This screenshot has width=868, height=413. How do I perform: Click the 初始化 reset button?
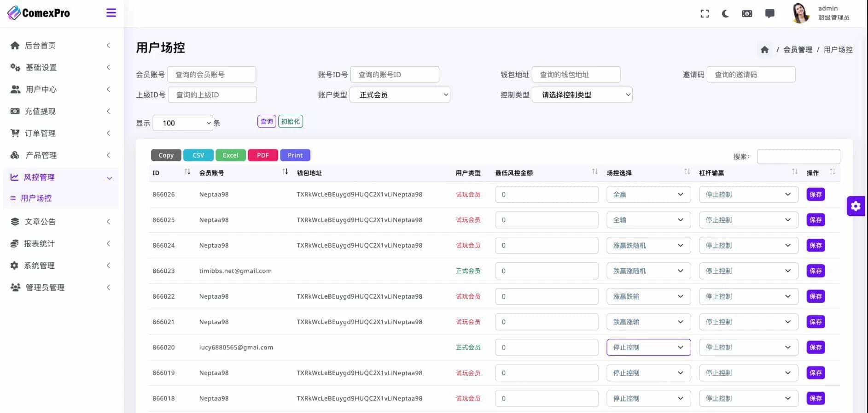point(290,122)
